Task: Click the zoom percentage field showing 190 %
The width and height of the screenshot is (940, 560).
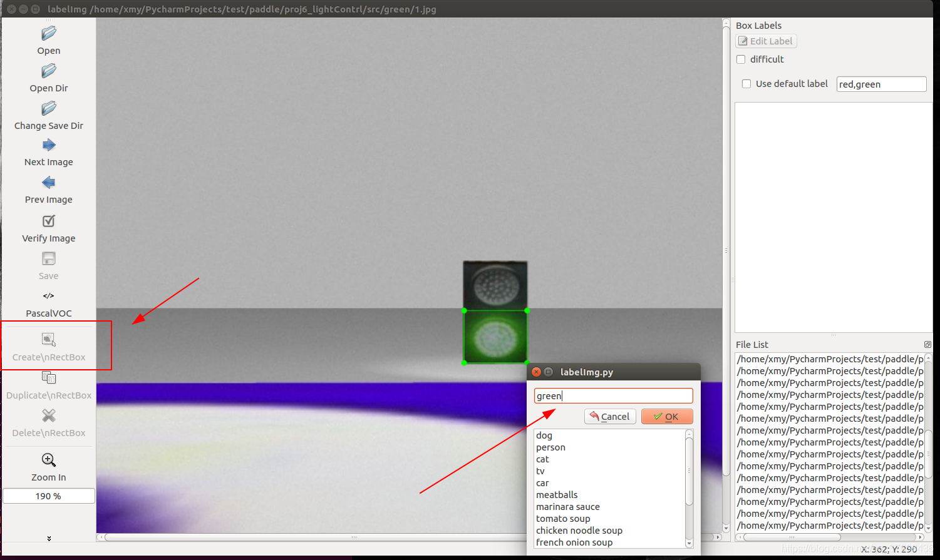Action: [x=49, y=496]
